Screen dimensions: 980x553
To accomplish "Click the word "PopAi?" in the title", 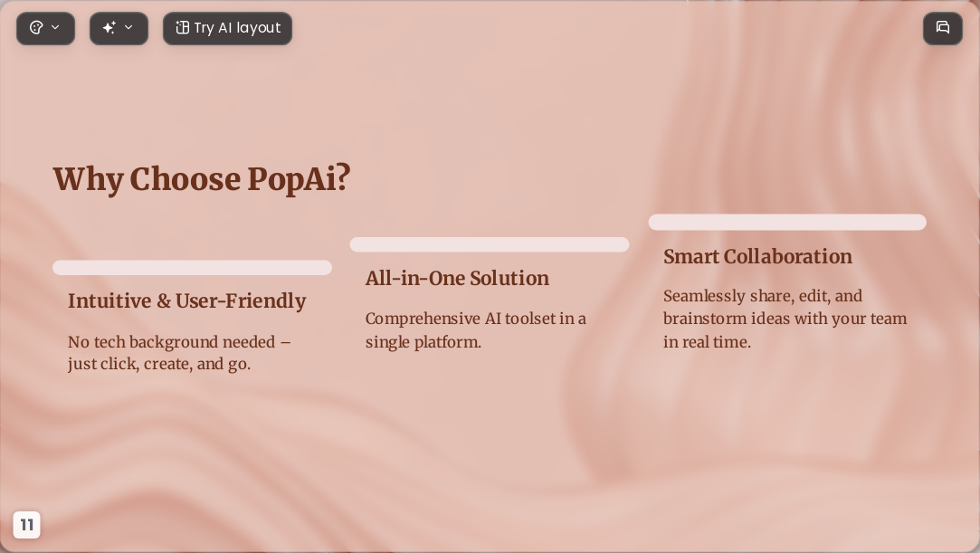I will click(x=299, y=179).
